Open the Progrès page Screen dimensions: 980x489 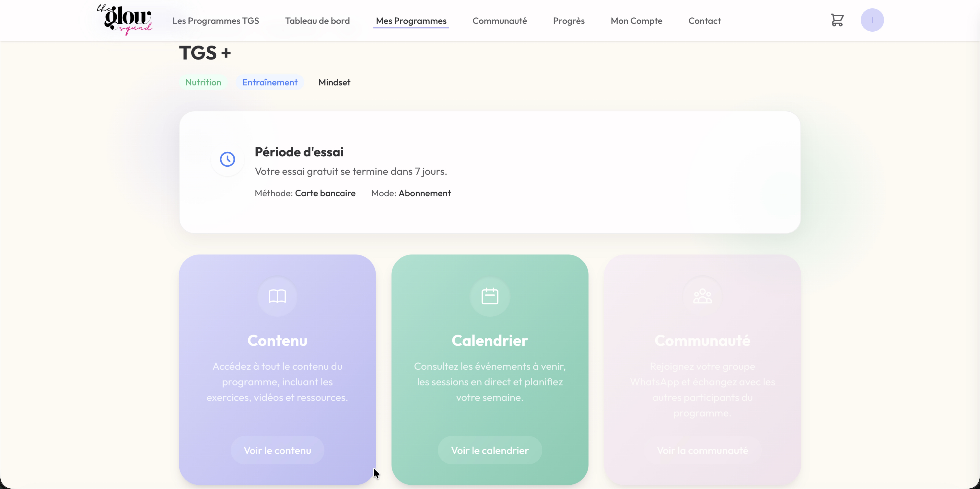click(x=569, y=21)
